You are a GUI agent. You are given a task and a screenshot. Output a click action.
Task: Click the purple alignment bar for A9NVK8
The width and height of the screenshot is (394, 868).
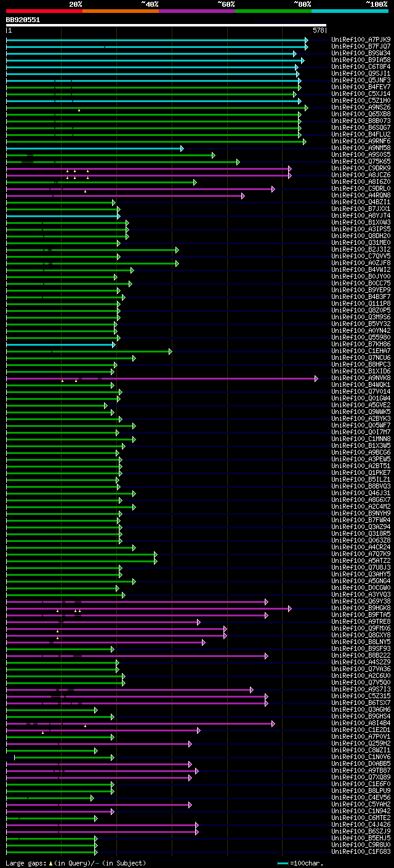[163, 378]
